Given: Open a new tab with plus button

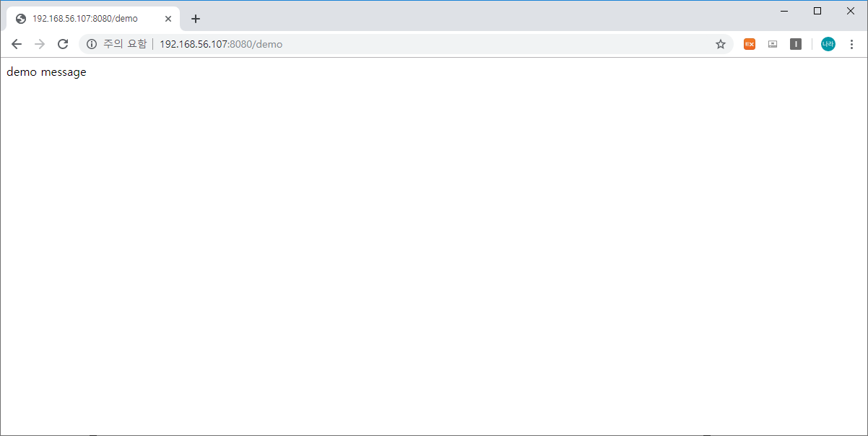Looking at the screenshot, I should (196, 19).
